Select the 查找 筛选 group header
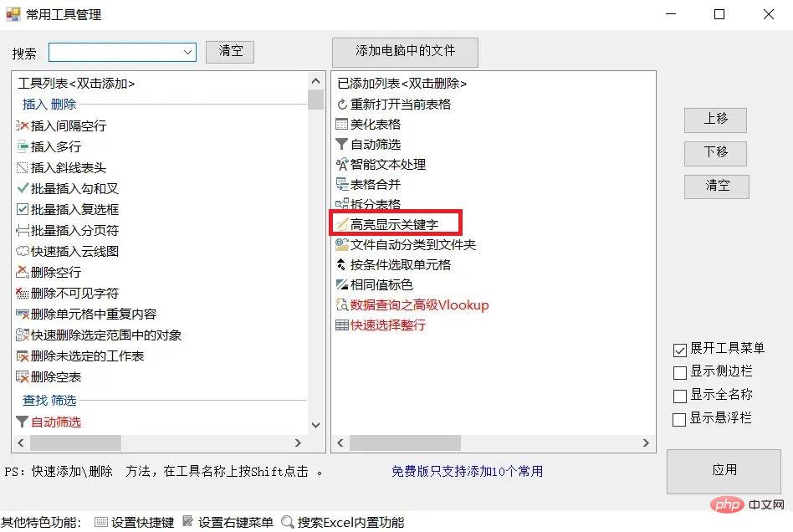This screenshot has width=793, height=532. pos(49,401)
